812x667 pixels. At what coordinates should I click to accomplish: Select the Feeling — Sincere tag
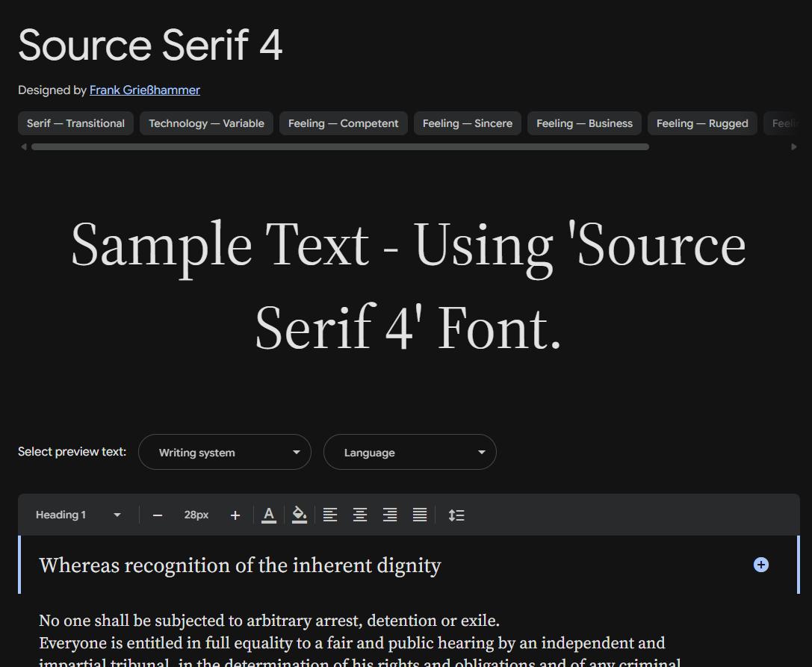(468, 123)
